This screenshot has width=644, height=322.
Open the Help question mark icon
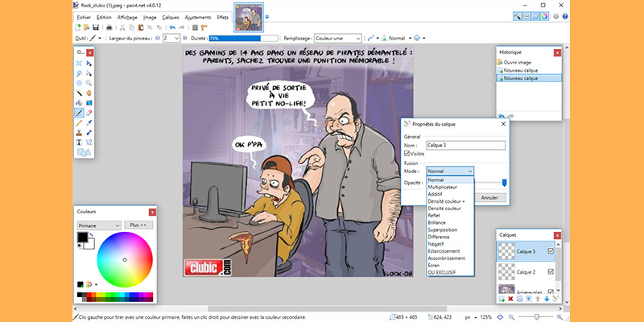coord(565,16)
